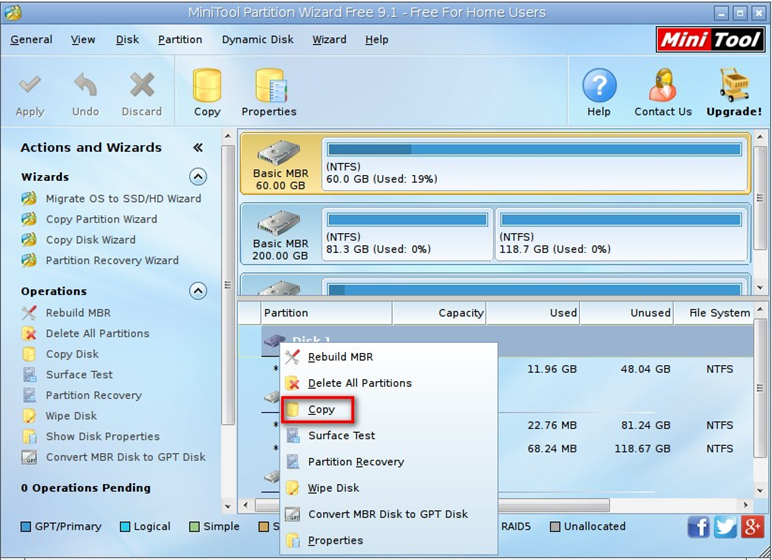Click the GPT/Primary legend color swatch
This screenshot has width=772, height=560.
tap(26, 527)
